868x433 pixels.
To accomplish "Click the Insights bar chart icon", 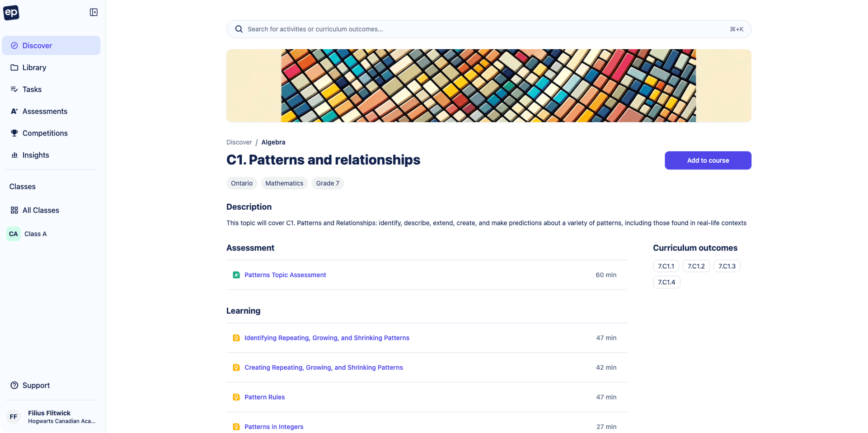I will [x=14, y=155].
